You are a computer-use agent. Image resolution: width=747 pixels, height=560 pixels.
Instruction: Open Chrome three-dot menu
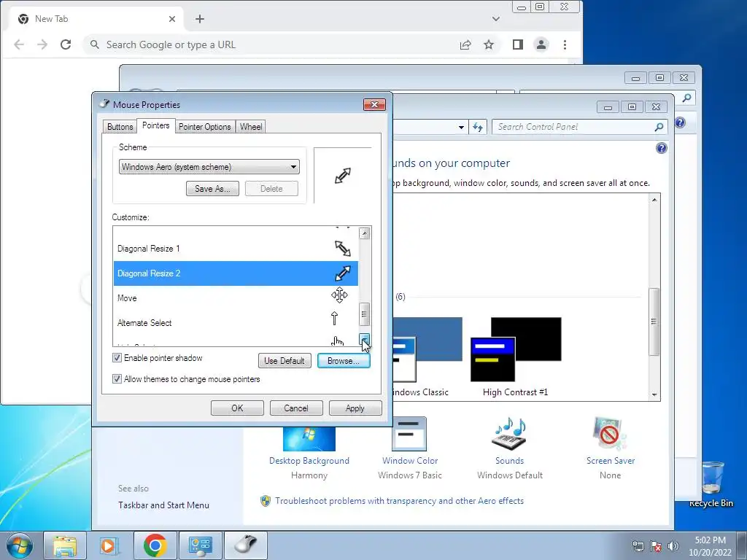coord(565,44)
